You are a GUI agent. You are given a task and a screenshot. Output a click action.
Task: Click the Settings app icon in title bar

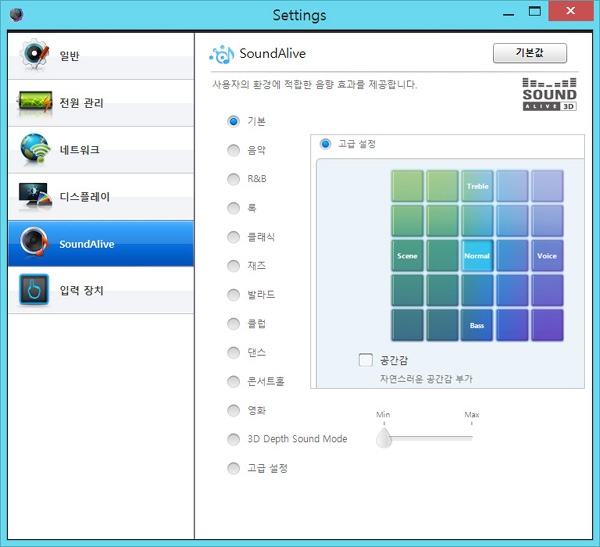[x=16, y=15]
